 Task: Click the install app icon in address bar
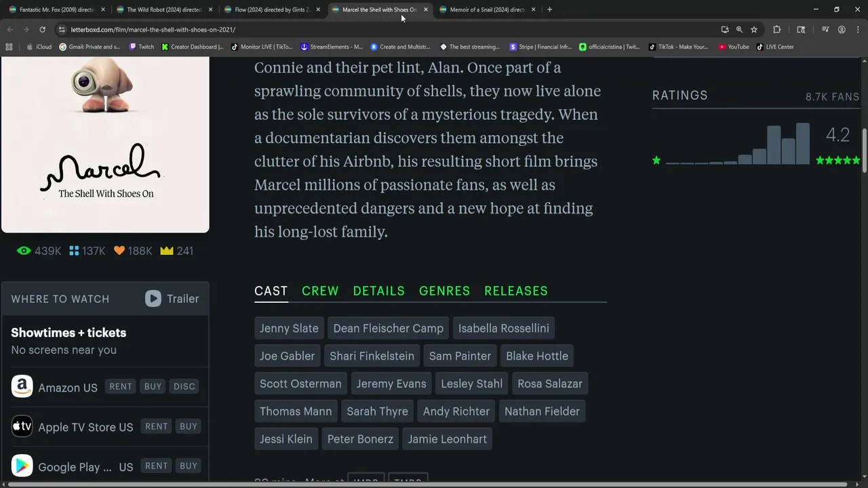tap(725, 30)
